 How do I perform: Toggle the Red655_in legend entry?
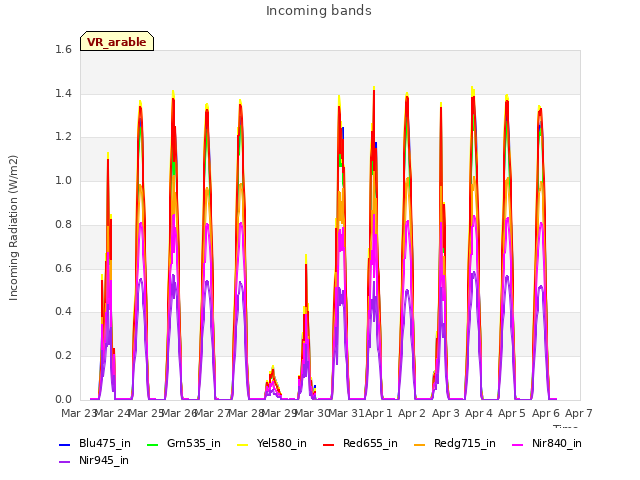pyautogui.click(x=360, y=444)
